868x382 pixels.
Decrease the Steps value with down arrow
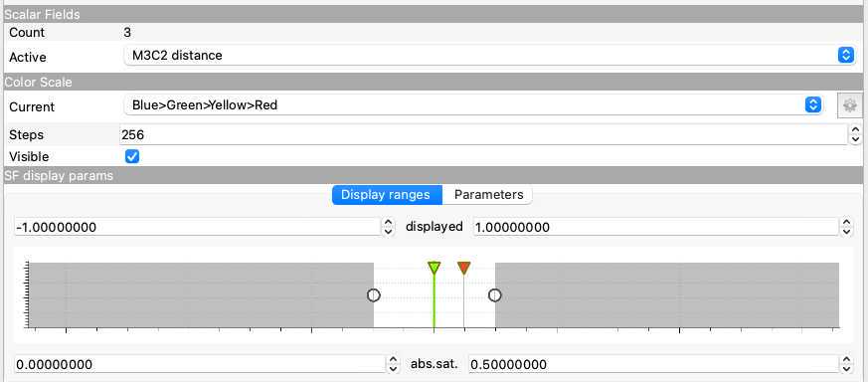[855, 139]
